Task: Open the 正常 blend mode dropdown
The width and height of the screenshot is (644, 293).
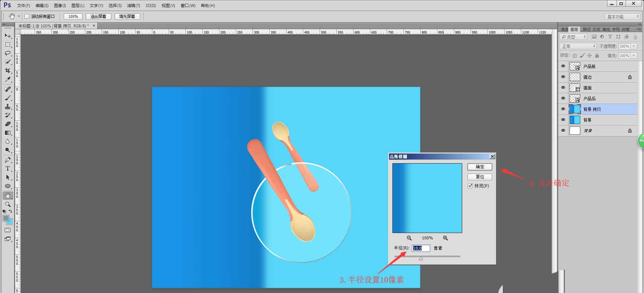Action: [x=578, y=46]
